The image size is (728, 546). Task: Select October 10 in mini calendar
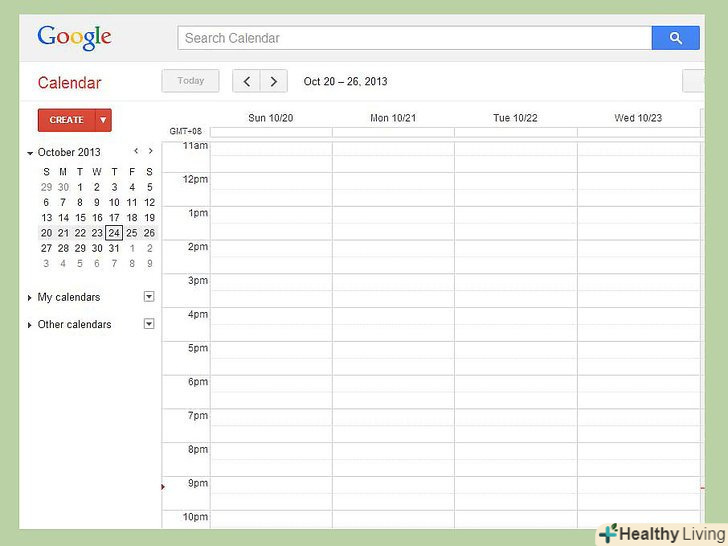pyautogui.click(x=114, y=202)
